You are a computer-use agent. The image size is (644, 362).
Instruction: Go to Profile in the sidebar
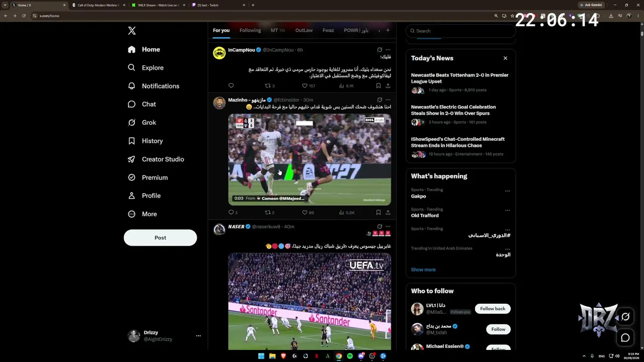(x=144, y=196)
